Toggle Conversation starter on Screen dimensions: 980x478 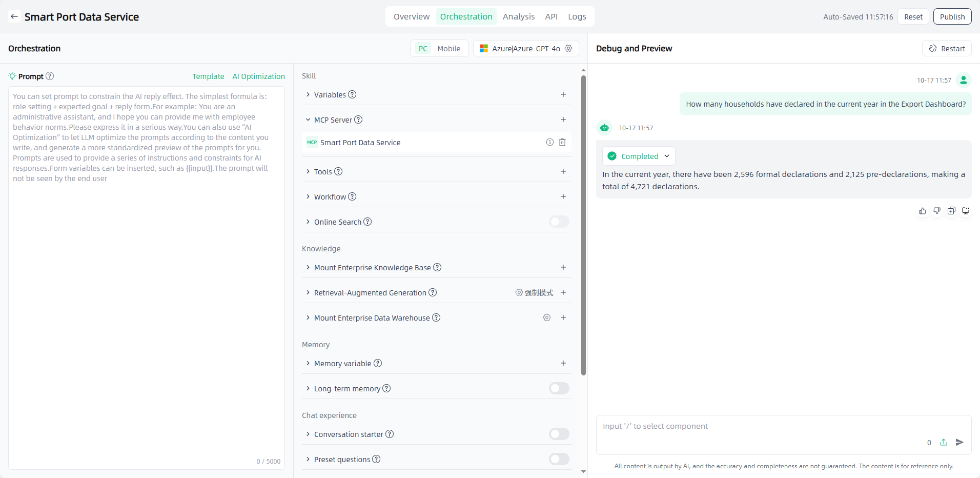click(559, 434)
